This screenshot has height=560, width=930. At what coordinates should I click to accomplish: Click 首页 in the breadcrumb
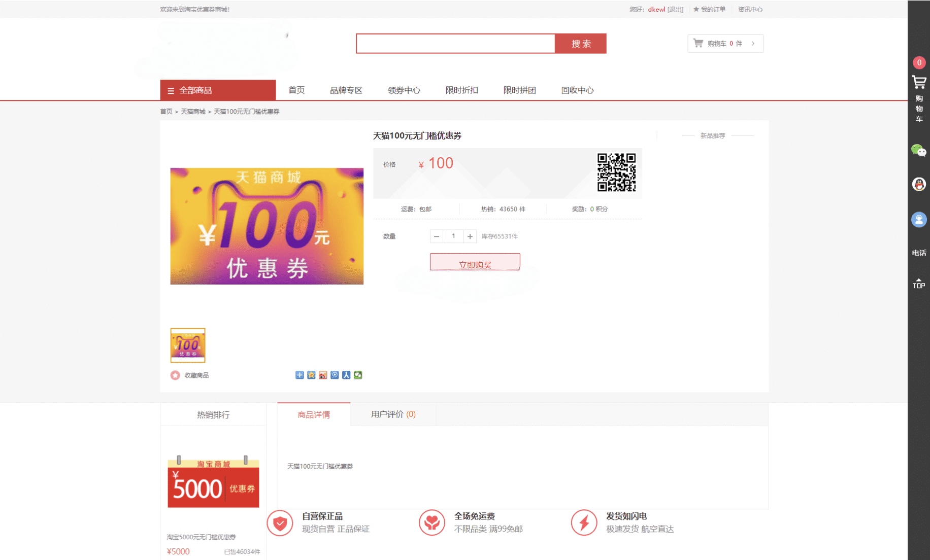(166, 112)
